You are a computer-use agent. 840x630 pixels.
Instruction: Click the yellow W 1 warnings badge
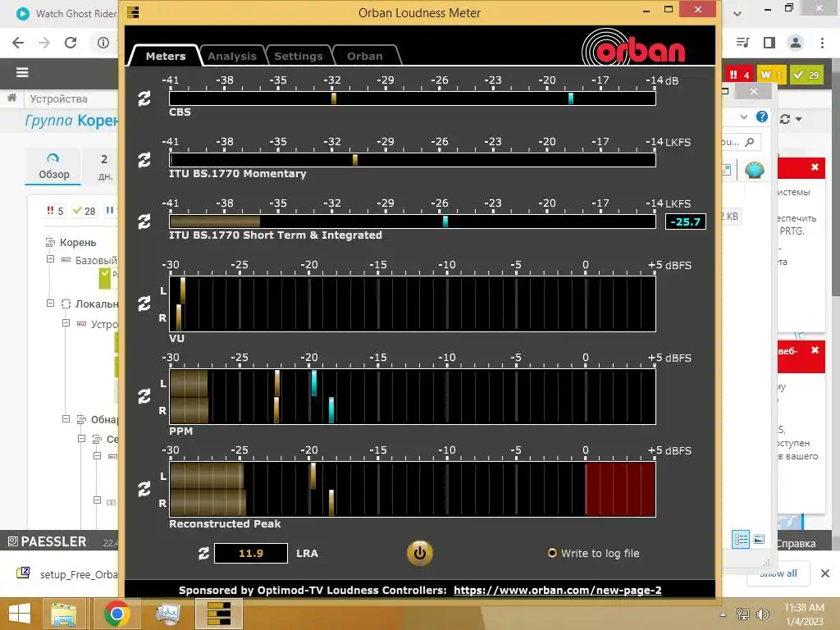tap(771, 75)
